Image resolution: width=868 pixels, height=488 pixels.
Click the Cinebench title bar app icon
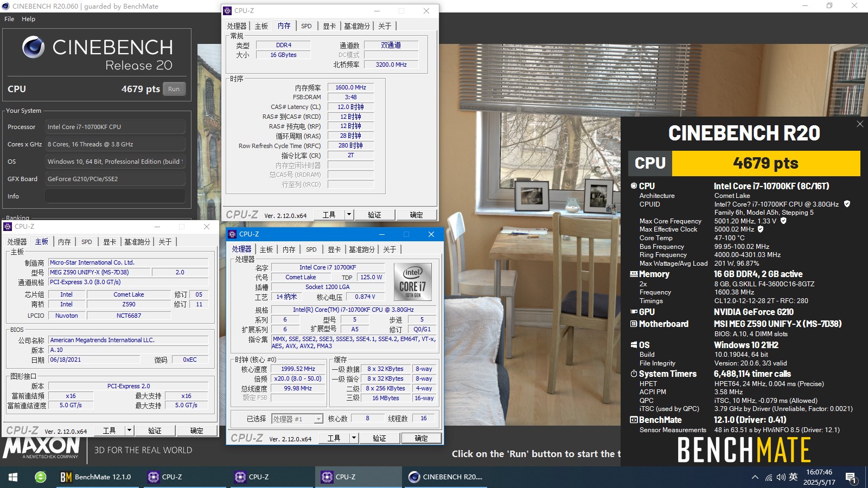(x=6, y=6)
